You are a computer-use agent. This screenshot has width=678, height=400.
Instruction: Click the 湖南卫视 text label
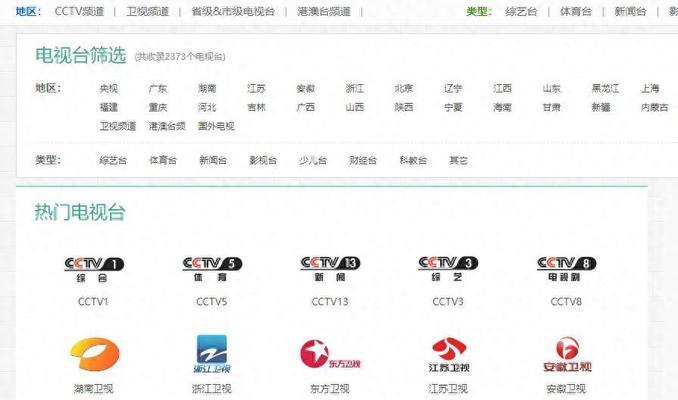pyautogui.click(x=93, y=389)
